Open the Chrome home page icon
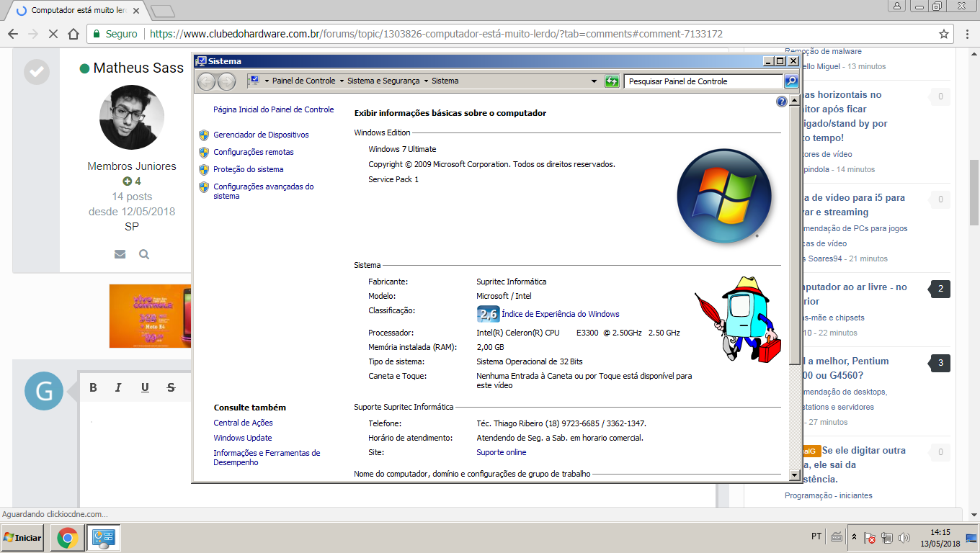 tap(73, 34)
